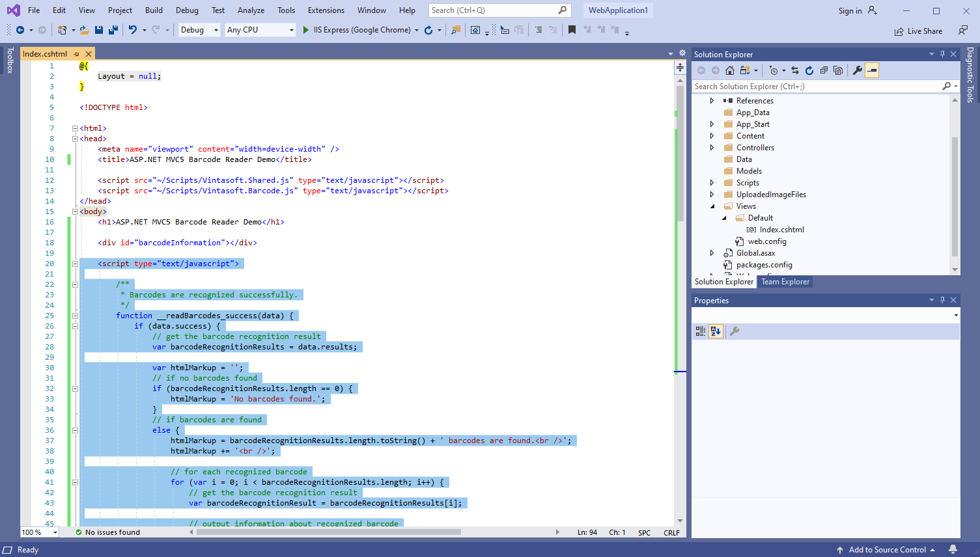980x557 pixels.
Task: Open Solution Explorer properties wrench icon
Action: coord(858,70)
